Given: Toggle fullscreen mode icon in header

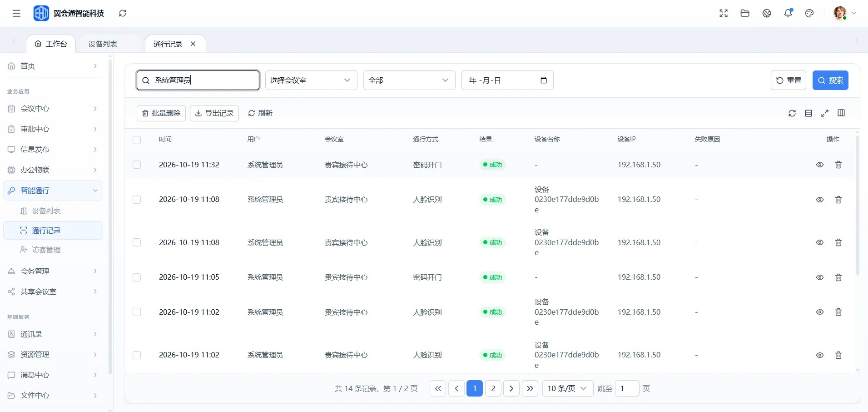Looking at the screenshot, I should [x=724, y=13].
